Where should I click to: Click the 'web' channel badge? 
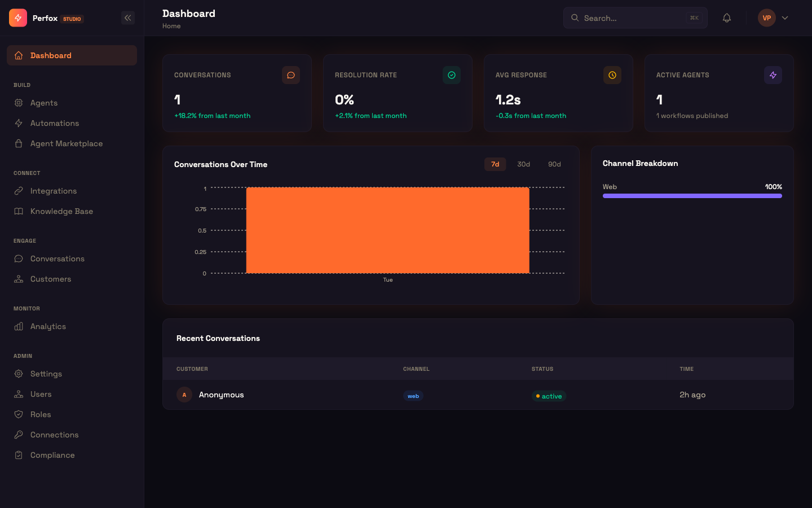413,396
